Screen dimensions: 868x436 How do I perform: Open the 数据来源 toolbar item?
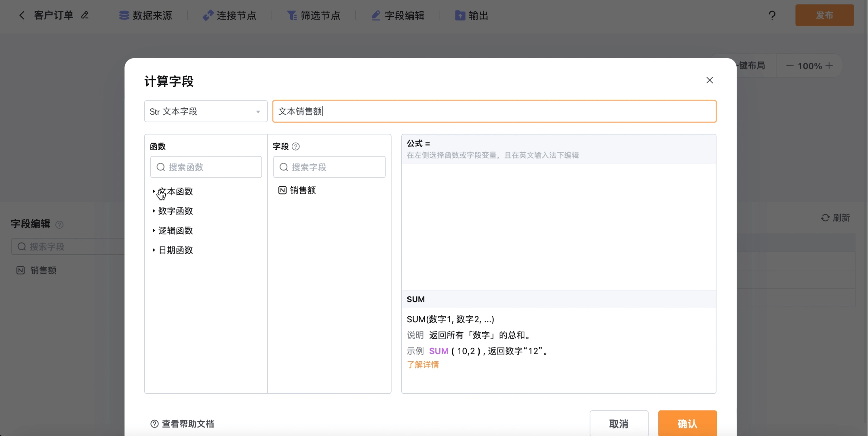tap(145, 15)
